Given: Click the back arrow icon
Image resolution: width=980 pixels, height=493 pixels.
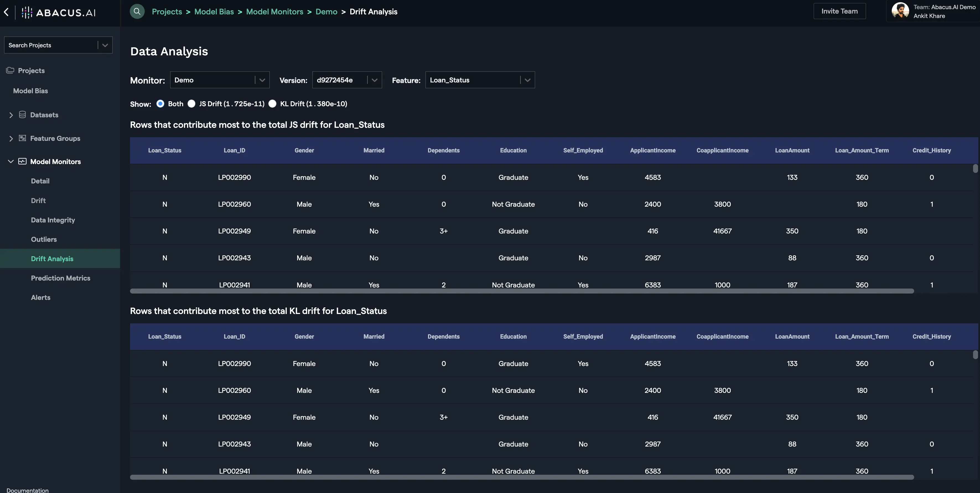Looking at the screenshot, I should click(6, 12).
